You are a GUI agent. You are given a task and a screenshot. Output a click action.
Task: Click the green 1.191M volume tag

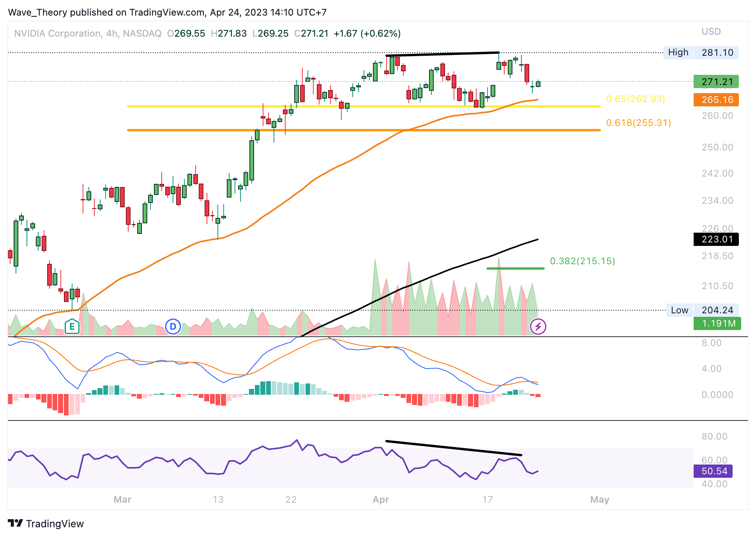717,323
